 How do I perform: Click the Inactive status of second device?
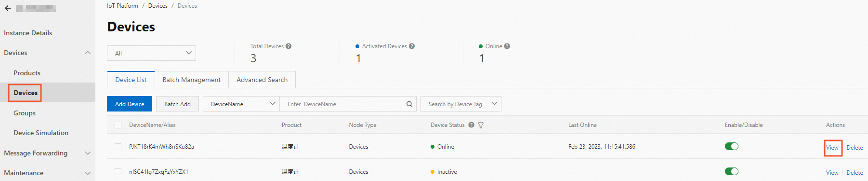point(444,172)
